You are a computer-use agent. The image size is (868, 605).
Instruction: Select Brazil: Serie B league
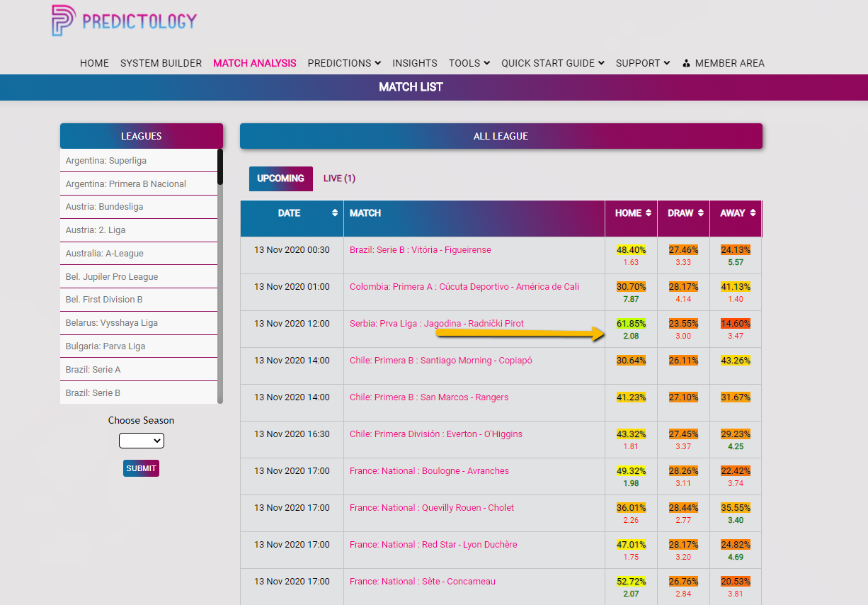pyautogui.click(x=139, y=392)
